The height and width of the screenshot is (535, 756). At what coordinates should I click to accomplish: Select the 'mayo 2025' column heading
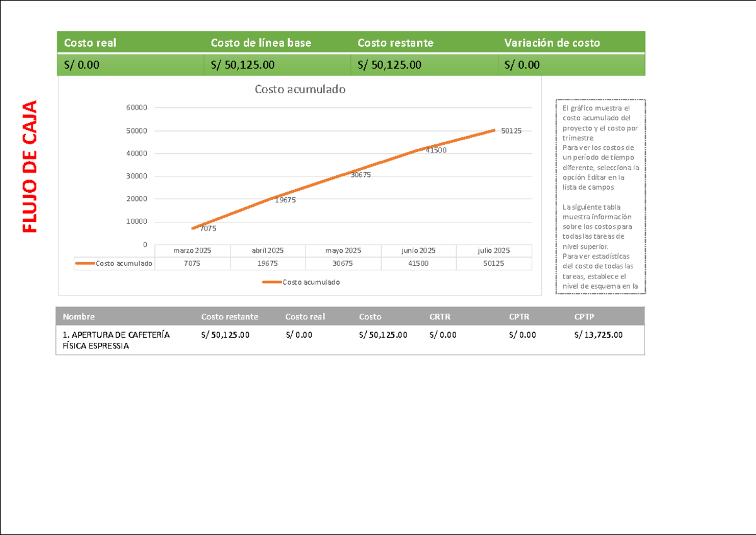(343, 250)
